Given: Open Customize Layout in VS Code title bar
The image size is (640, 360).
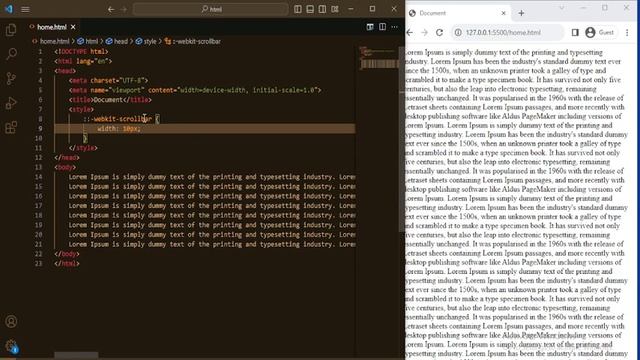Looking at the screenshot, I should (x=335, y=9).
